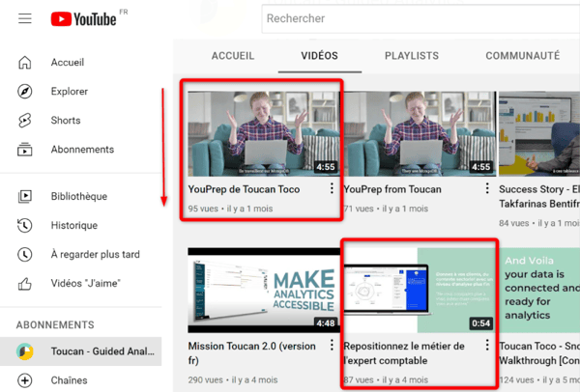The height and width of the screenshot is (392, 580).
Task: Open Abonnements in sidebar
Action: click(x=82, y=150)
